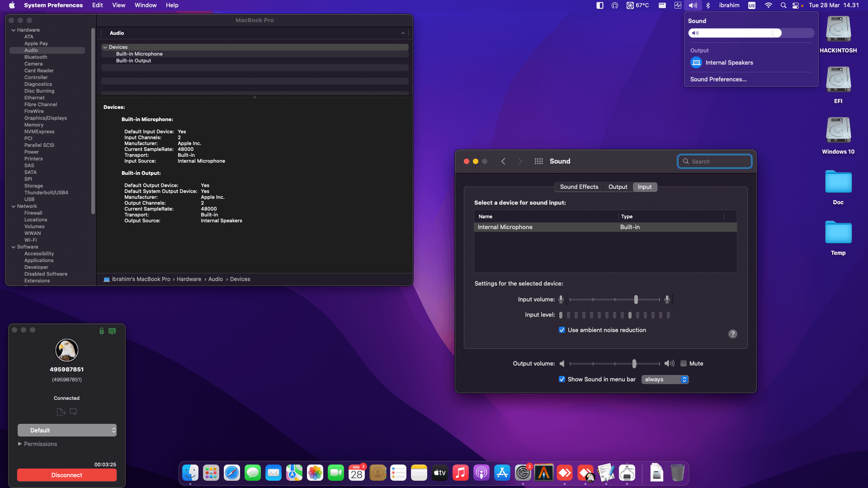Image resolution: width=868 pixels, height=488 pixels.
Task: Click the Input volume slider
Action: point(615,300)
